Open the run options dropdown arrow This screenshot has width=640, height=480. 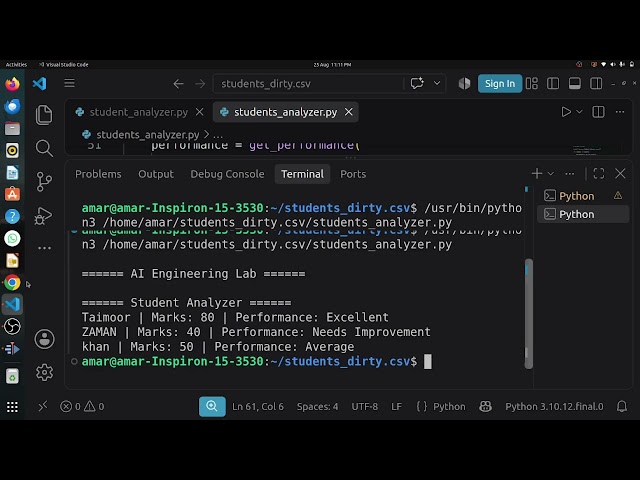click(x=579, y=112)
